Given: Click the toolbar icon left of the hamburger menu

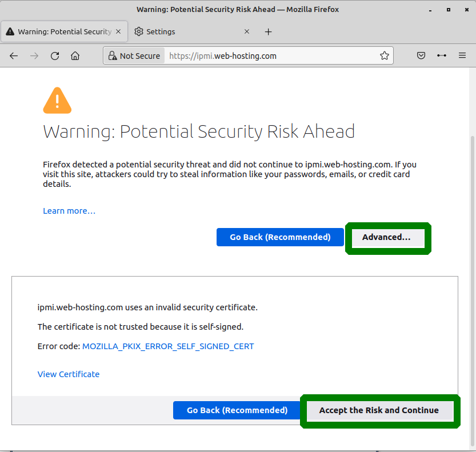Looking at the screenshot, I should [442, 56].
